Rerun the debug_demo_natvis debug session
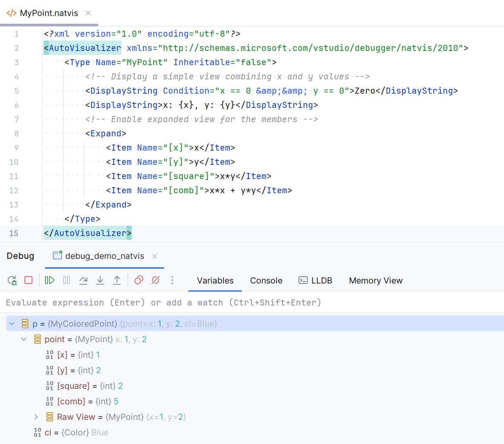This screenshot has width=504, height=444. (12, 280)
